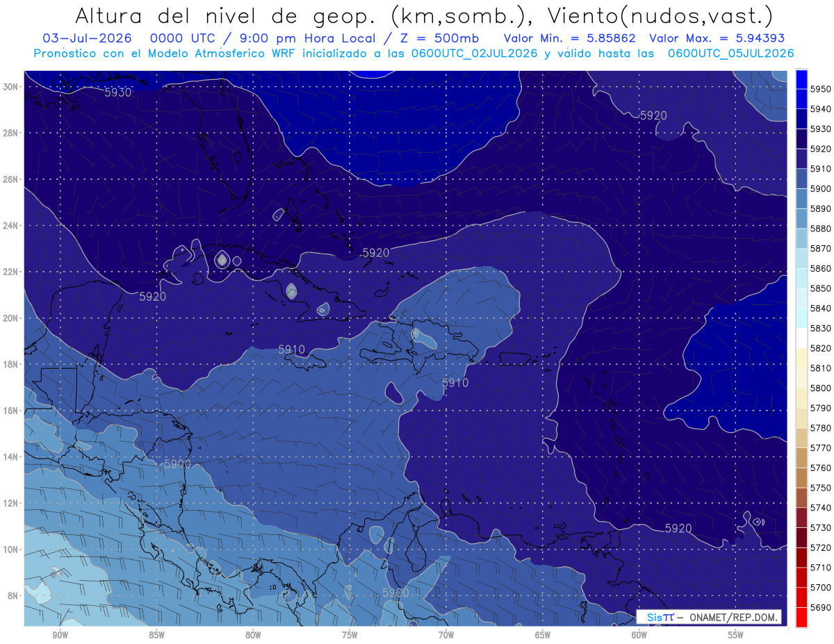This screenshot has height=644, width=834.
Task: Click the colorbar swatch between 5940 and 5950
Action: click(801, 99)
